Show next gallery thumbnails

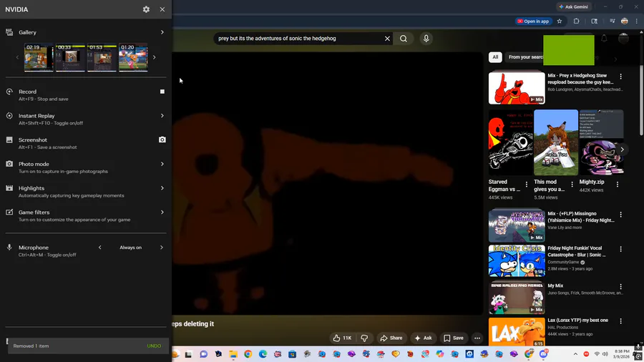point(155,57)
